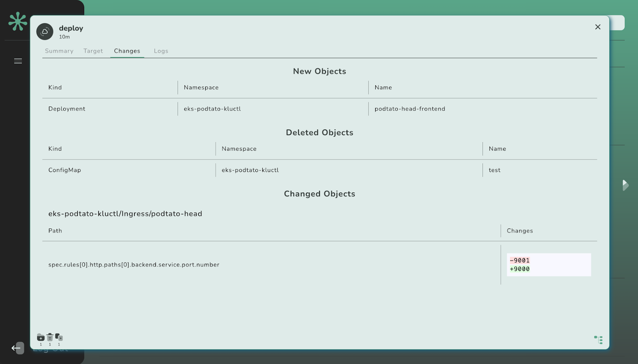Click the Namespace header in New Objects
The height and width of the screenshot is (364, 638).
(201, 88)
